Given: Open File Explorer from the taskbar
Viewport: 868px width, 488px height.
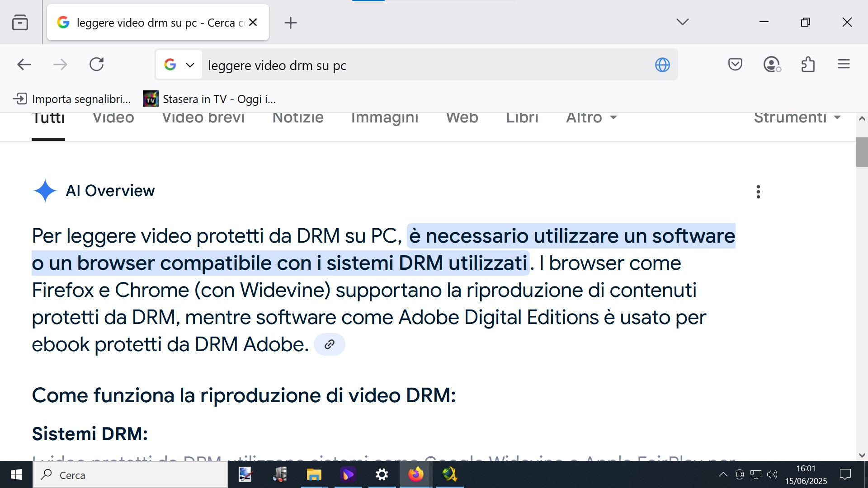Looking at the screenshot, I should (314, 474).
